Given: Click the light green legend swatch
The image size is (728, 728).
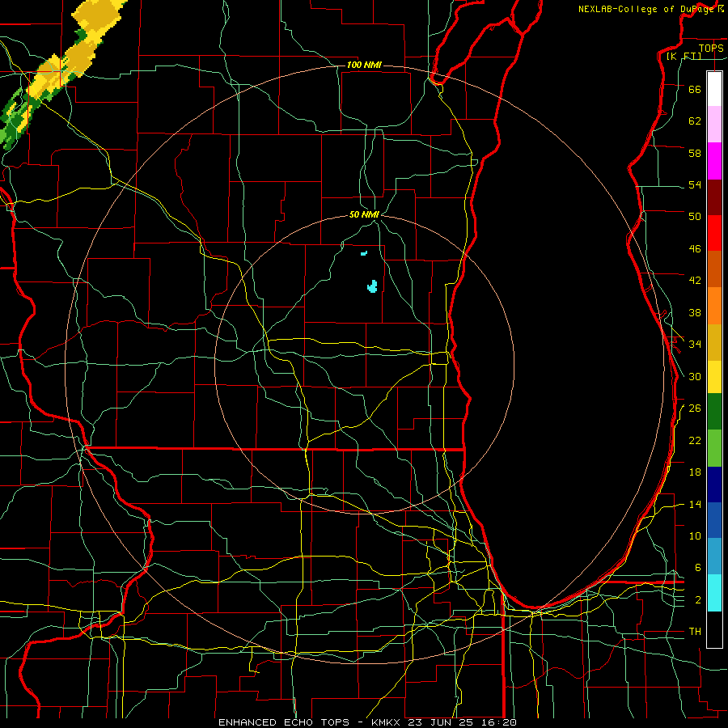Looking at the screenshot, I should pos(714,447).
